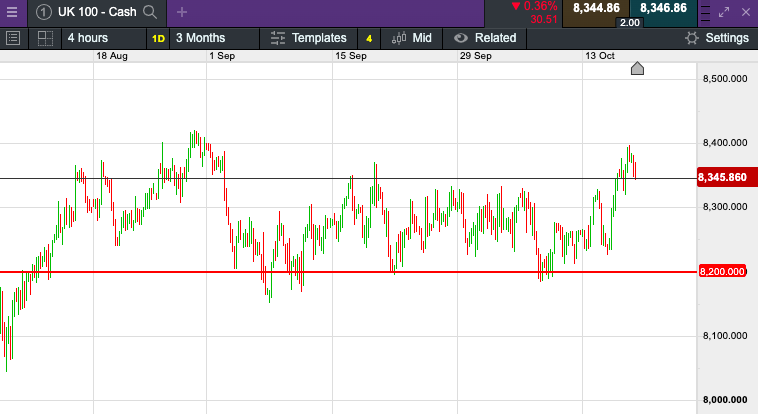Click the spread value 2.00
Image resolution: width=758 pixels, height=414 pixels.
tap(629, 23)
